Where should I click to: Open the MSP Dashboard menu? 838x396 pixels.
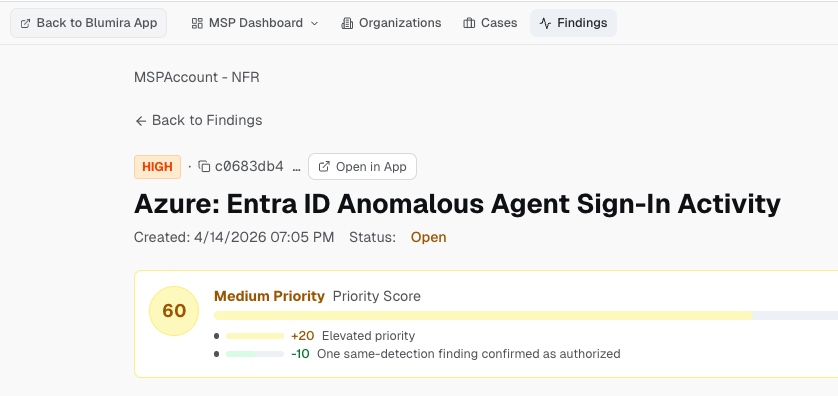coord(255,23)
